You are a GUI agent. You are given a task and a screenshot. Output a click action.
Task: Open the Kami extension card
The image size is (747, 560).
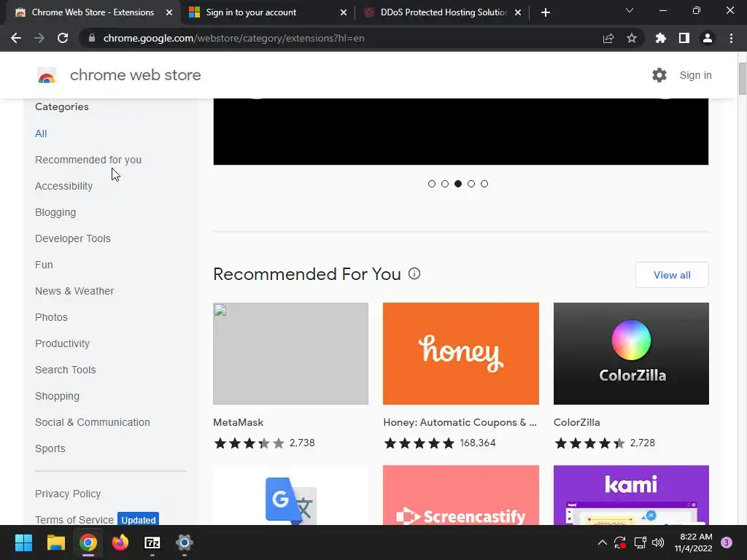(x=631, y=495)
